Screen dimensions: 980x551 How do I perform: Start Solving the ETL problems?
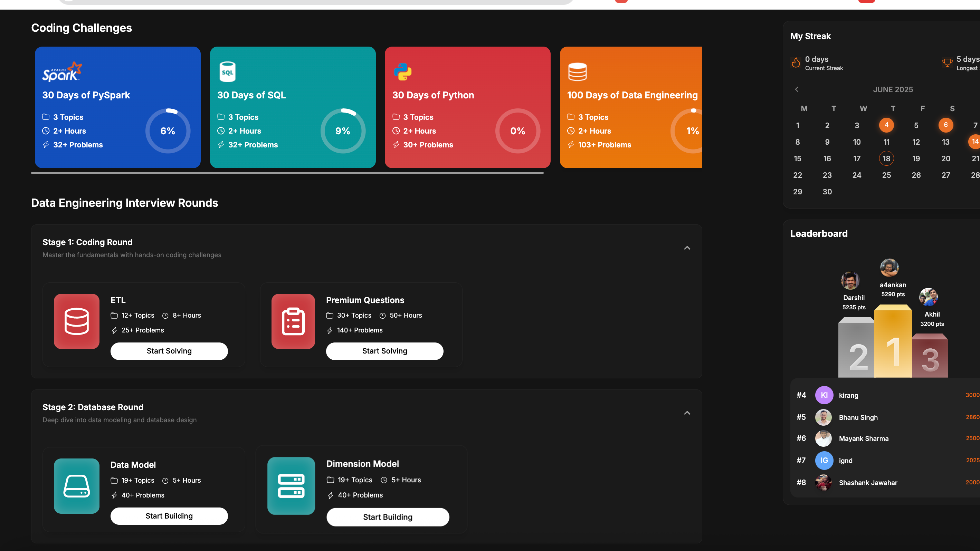(x=169, y=351)
